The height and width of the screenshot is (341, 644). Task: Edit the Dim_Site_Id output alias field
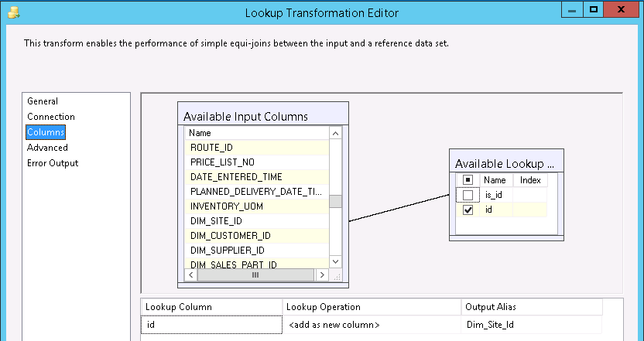pos(533,326)
